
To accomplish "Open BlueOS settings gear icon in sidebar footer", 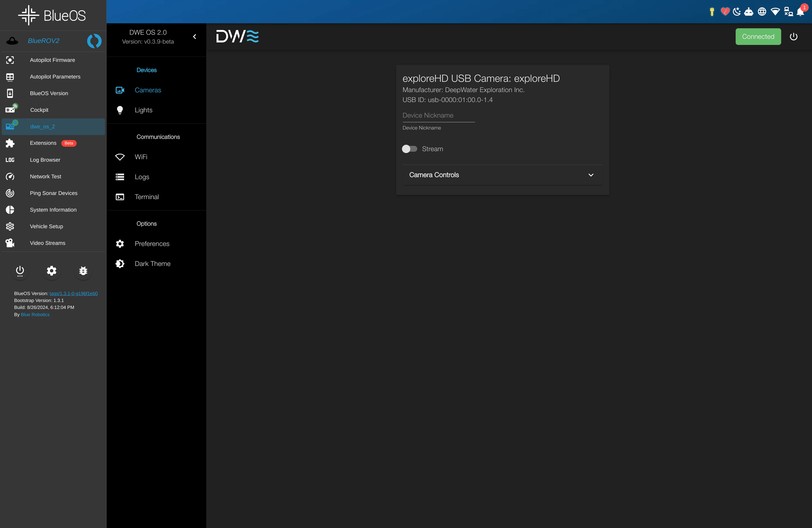I will click(x=52, y=271).
